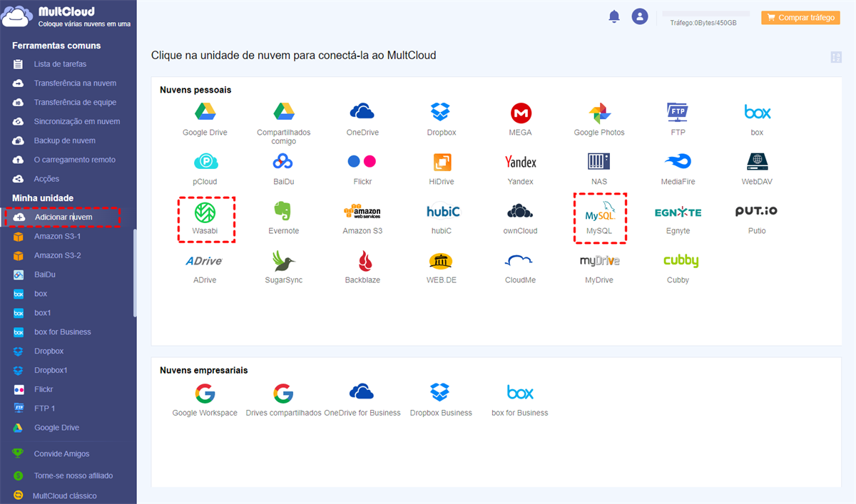Choose the OneDrive cloud icon
This screenshot has width=856, height=504.
point(362,112)
